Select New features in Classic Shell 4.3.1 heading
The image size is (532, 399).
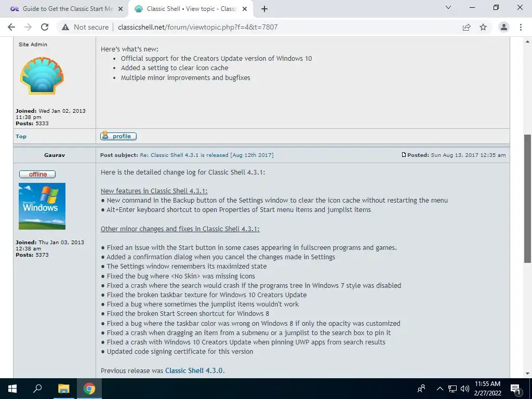[x=154, y=191]
